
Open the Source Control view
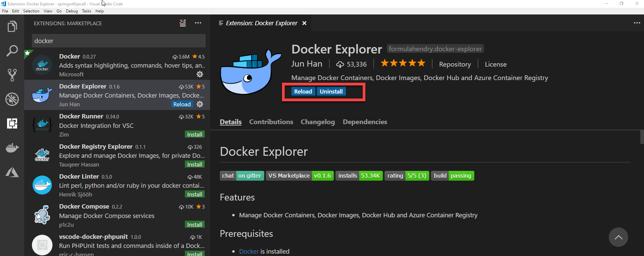12,75
